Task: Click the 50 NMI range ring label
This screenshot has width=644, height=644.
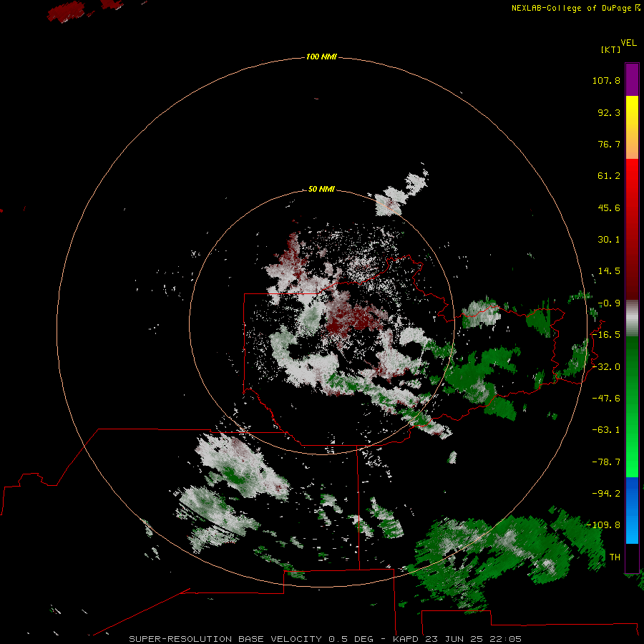Action: click(x=321, y=189)
